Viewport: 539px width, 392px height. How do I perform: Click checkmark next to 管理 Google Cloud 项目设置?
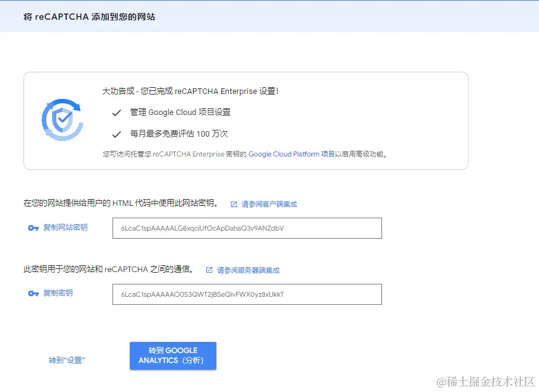pyautogui.click(x=117, y=113)
